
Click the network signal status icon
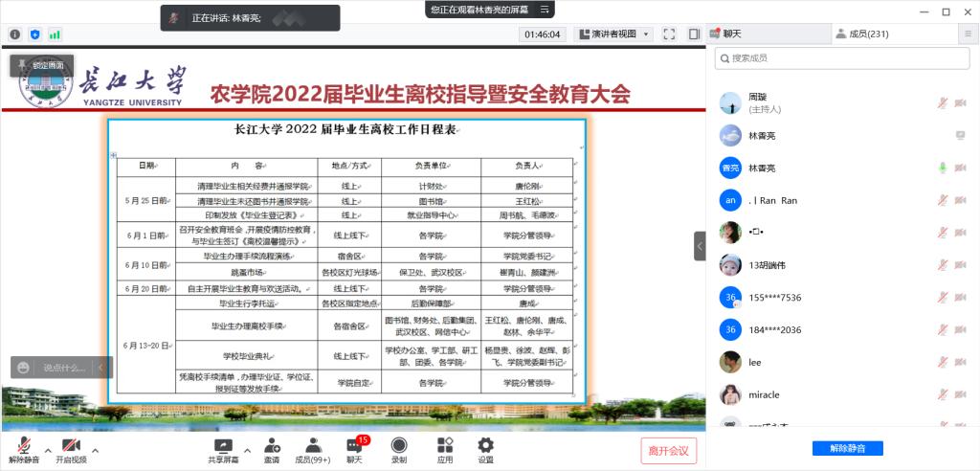[55, 34]
